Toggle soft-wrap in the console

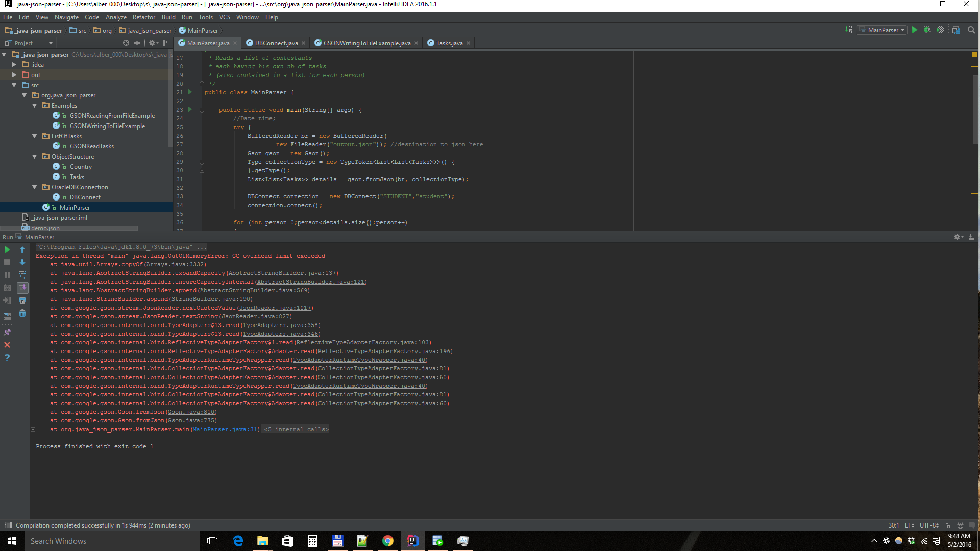tap(22, 275)
